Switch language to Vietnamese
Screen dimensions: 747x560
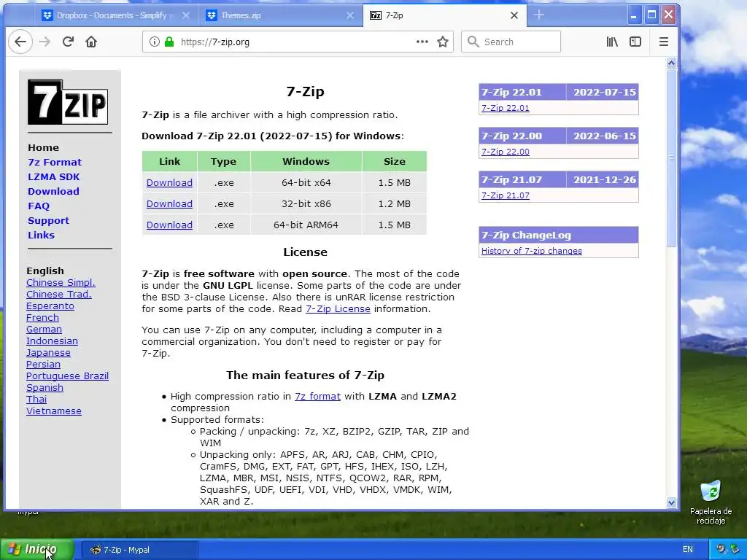point(54,411)
